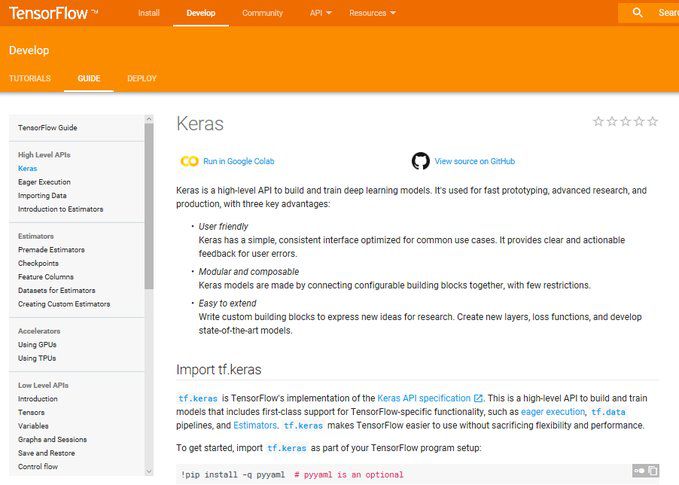Rate the page five stars
This screenshot has height=485, width=679.
[653, 121]
